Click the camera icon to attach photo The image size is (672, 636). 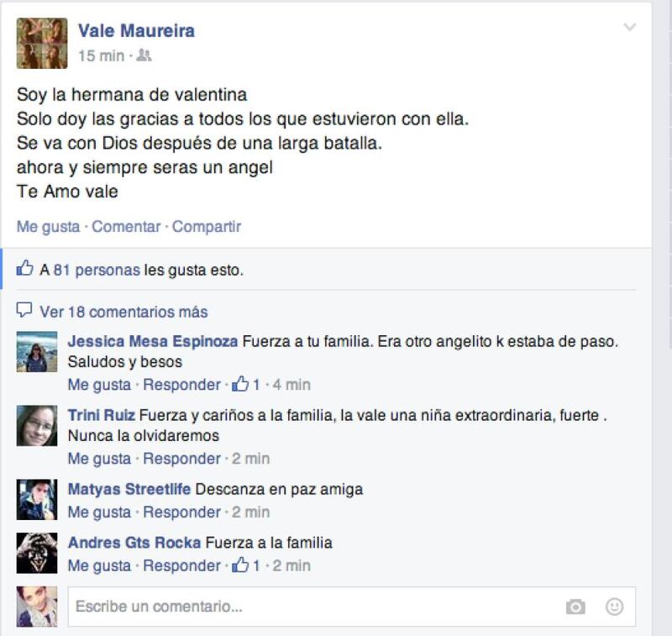pyautogui.click(x=575, y=607)
